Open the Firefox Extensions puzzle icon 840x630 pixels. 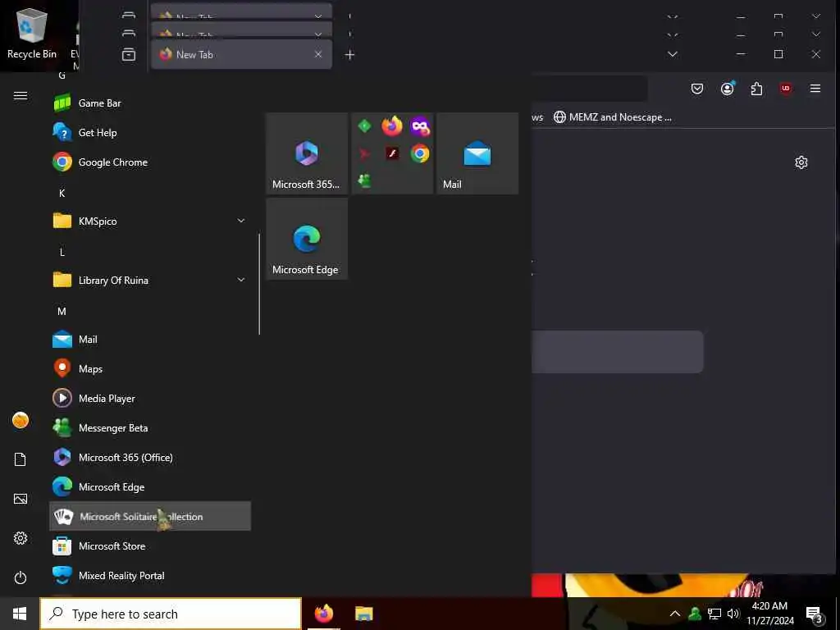pos(756,89)
